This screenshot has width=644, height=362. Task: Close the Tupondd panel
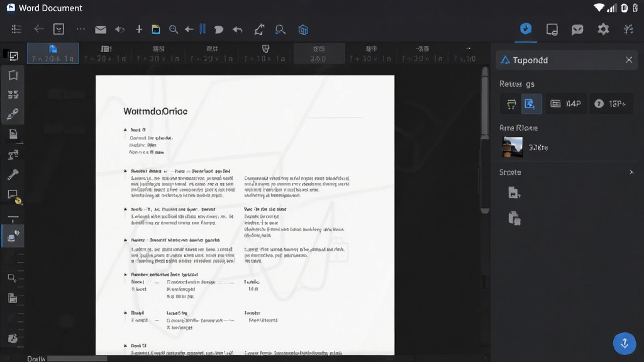click(629, 60)
